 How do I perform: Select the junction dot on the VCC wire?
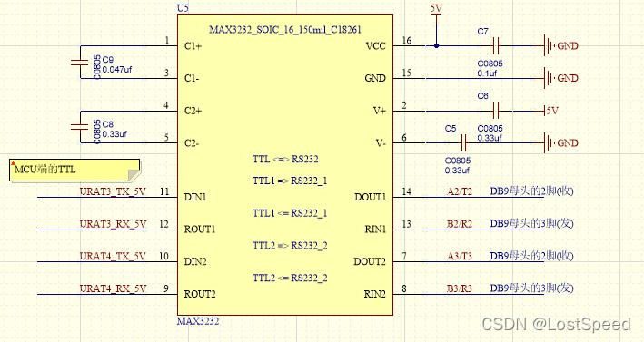click(x=436, y=46)
